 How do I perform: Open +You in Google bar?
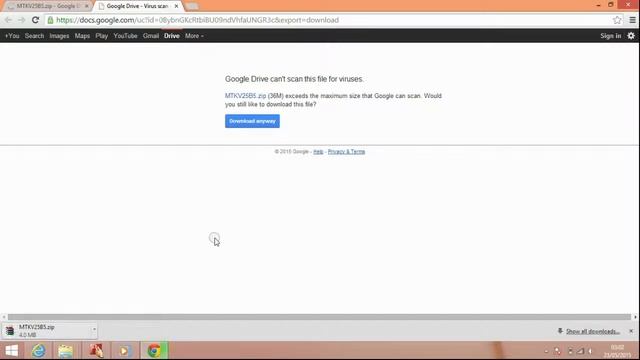[12, 36]
